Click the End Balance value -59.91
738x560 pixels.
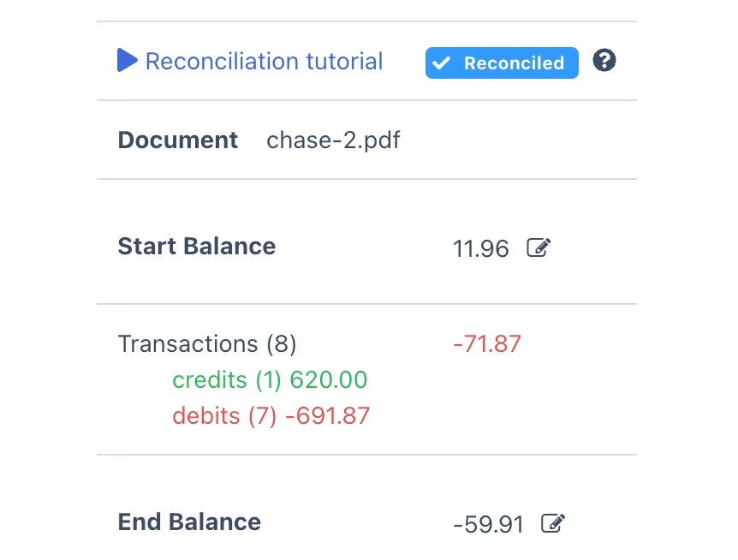click(487, 523)
